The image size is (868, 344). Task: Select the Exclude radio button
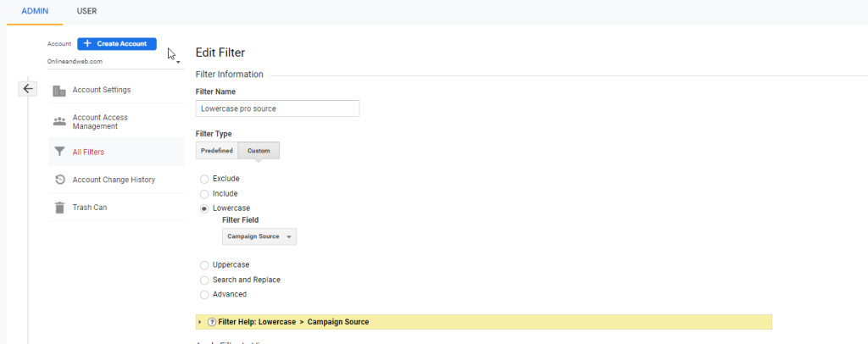point(204,179)
